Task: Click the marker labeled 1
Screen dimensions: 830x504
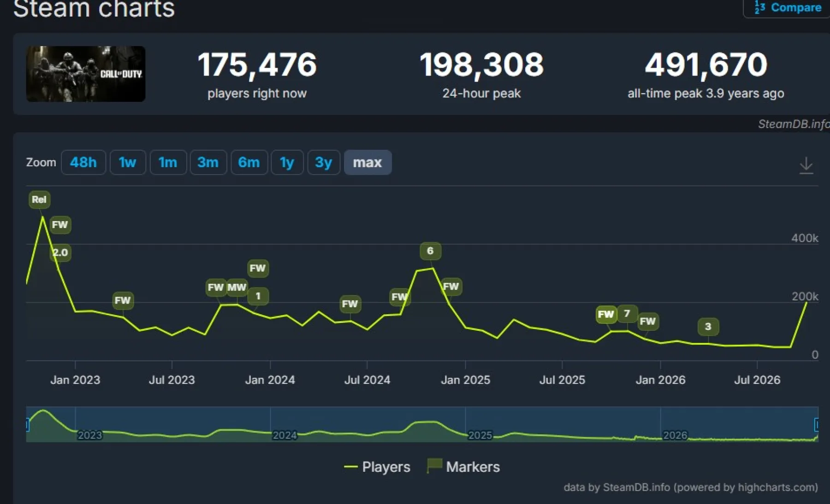Action: coord(258,296)
